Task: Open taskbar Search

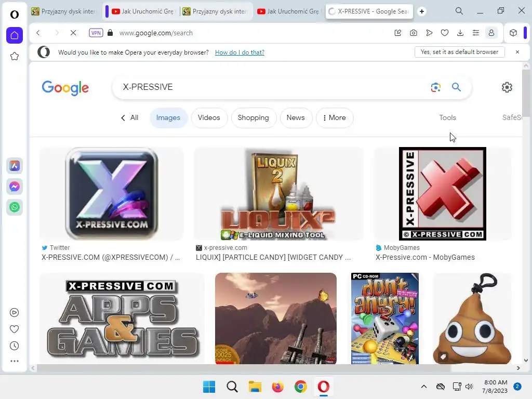Action: coord(232,387)
